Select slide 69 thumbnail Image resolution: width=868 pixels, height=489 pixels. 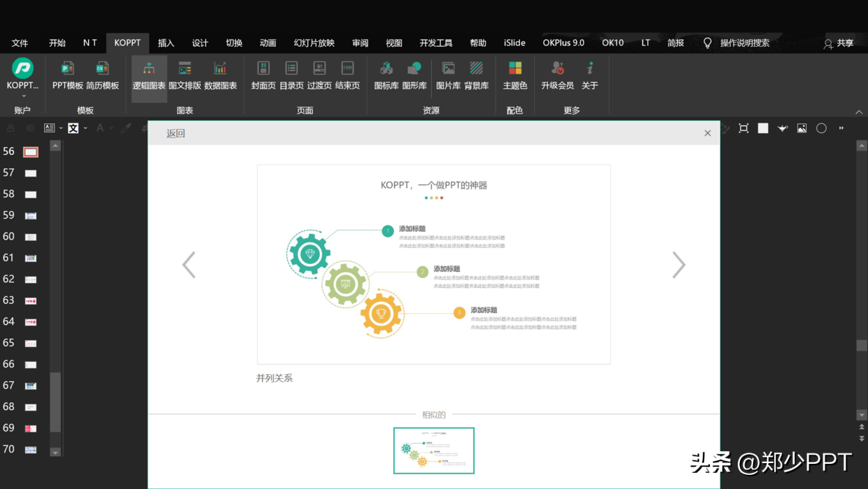31,428
